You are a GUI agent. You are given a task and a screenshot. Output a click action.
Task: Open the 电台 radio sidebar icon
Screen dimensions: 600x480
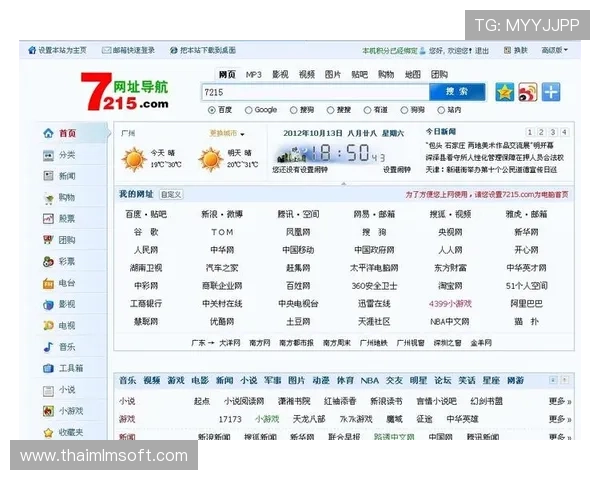click(x=49, y=284)
